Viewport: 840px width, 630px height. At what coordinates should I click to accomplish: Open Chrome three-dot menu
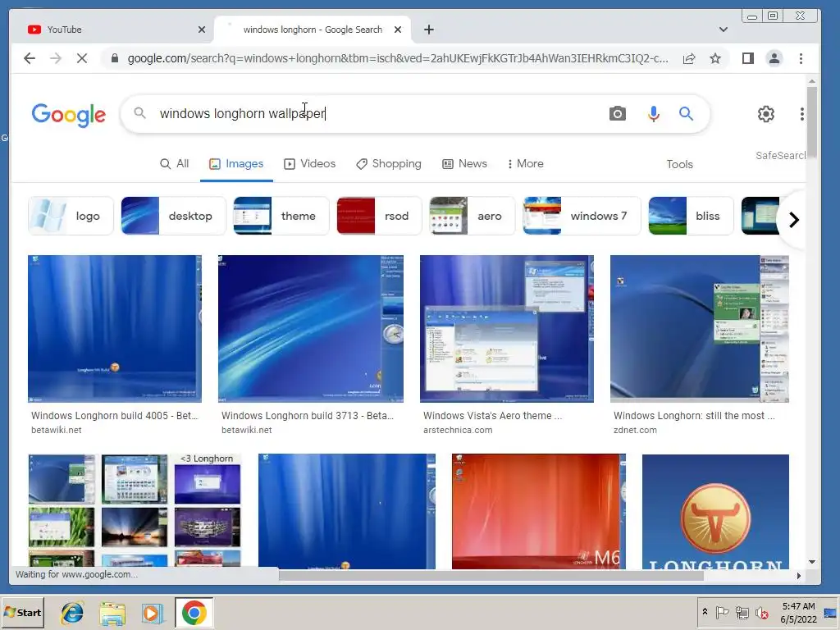coord(801,58)
